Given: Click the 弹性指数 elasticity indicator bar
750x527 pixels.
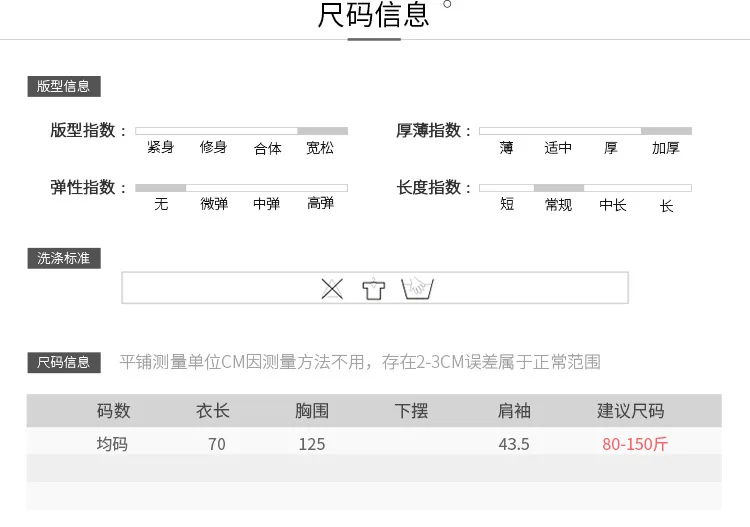Looking at the screenshot, I should [x=242, y=187].
